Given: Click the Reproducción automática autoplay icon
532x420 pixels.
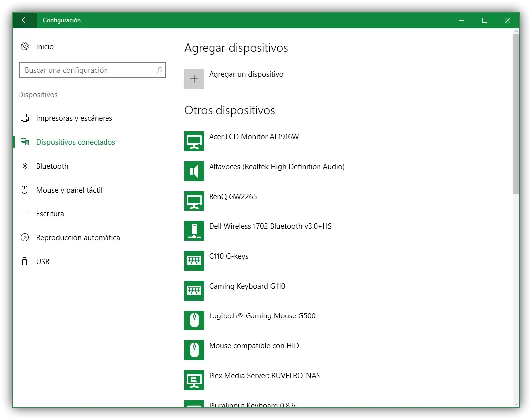Looking at the screenshot, I should pyautogui.click(x=25, y=237).
